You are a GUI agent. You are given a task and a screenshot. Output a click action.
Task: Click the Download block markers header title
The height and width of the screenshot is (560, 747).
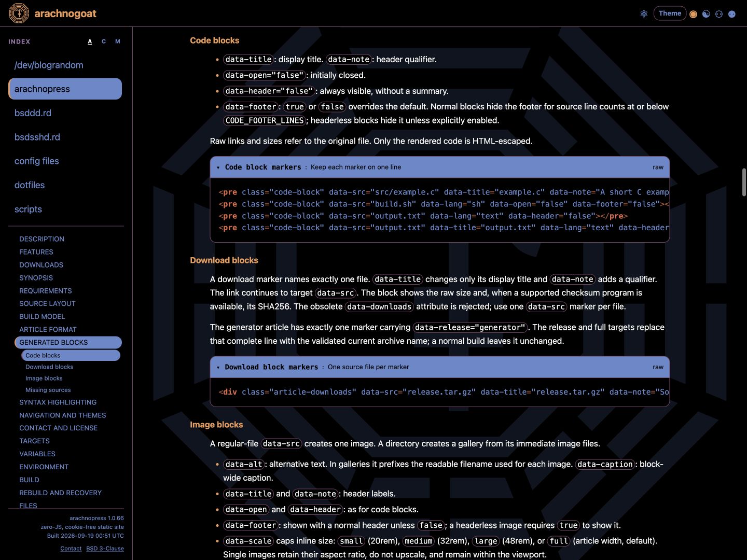point(271,367)
